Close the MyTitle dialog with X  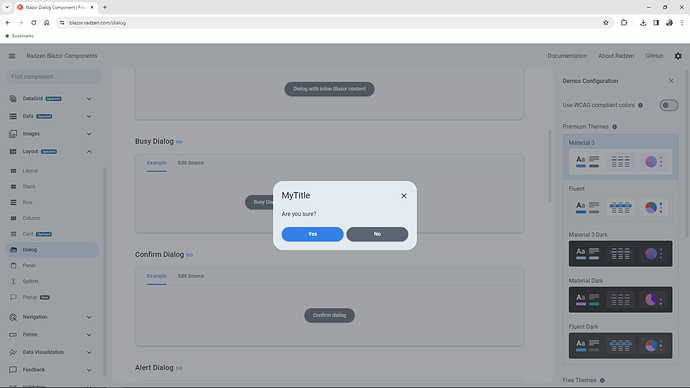pos(404,196)
